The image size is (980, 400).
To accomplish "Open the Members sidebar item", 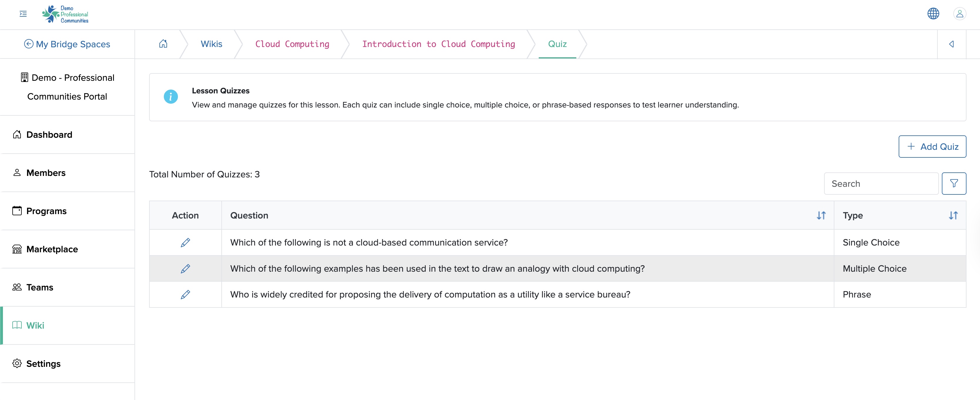I will [68, 173].
